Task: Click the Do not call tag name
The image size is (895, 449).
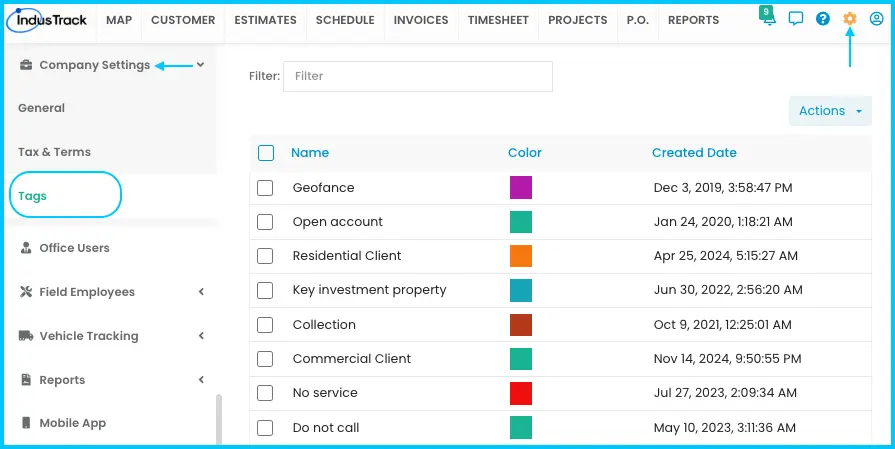Action: click(326, 428)
